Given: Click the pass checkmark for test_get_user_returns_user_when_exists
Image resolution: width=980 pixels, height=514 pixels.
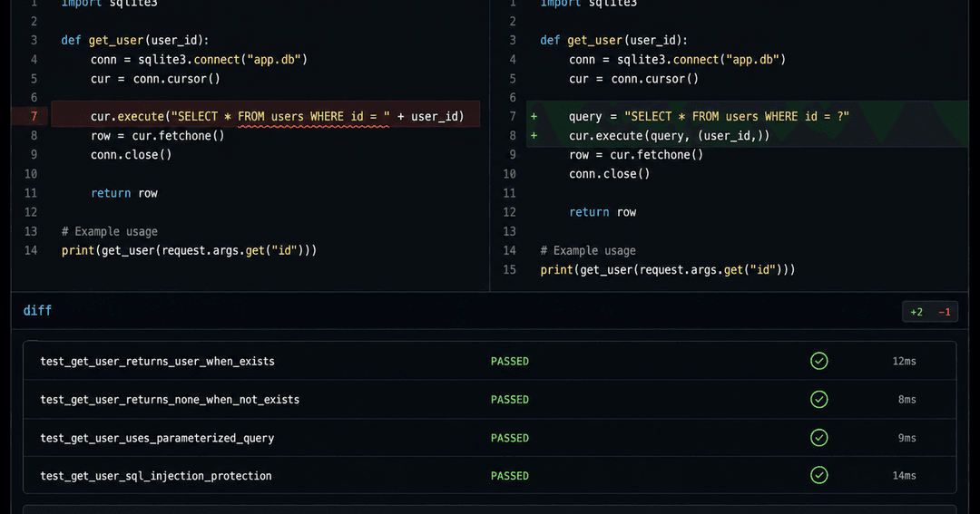Looking at the screenshot, I should (x=818, y=361).
